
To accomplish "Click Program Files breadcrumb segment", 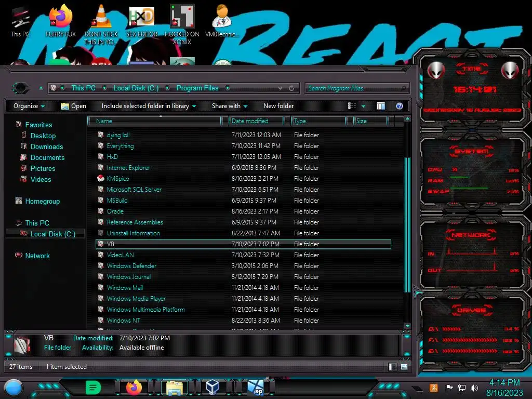I will coord(197,88).
